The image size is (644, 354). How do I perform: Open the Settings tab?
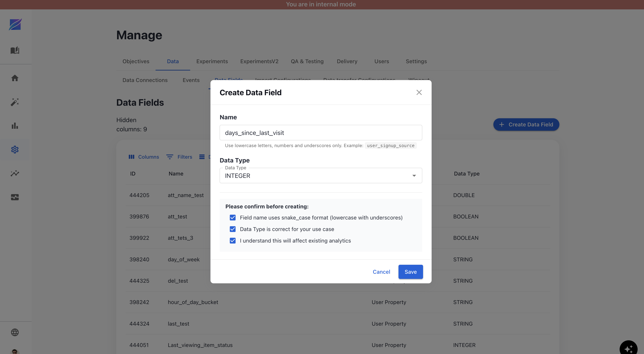(416, 61)
